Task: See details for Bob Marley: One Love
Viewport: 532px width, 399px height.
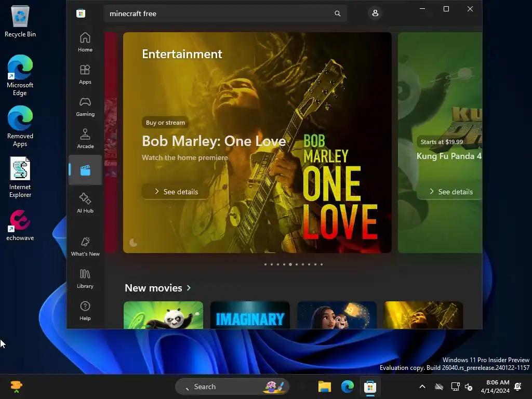Action: 176,192
